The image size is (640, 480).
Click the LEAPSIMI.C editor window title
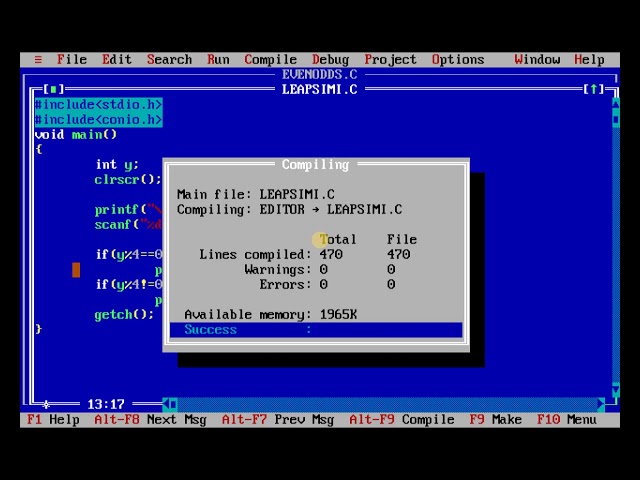(319, 89)
